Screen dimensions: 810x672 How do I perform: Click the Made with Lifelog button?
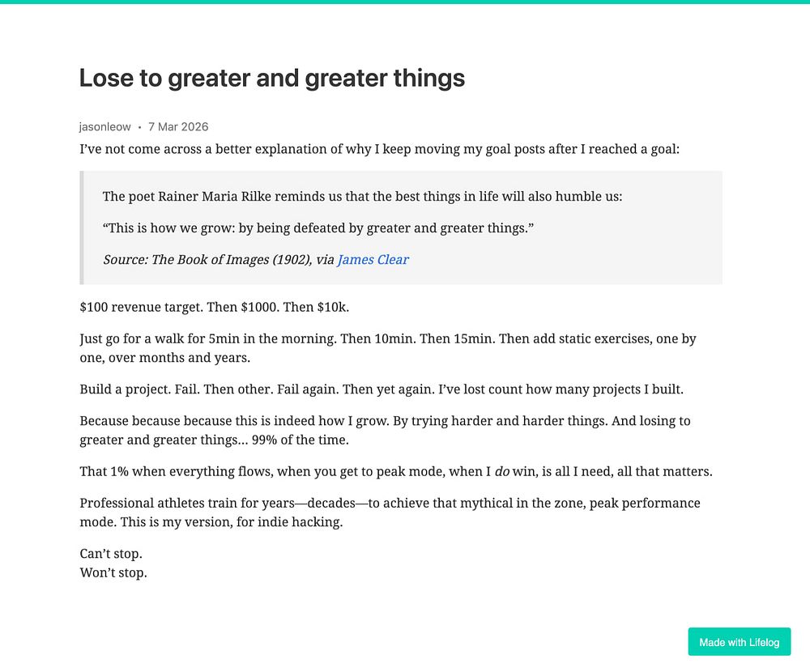[740, 642]
